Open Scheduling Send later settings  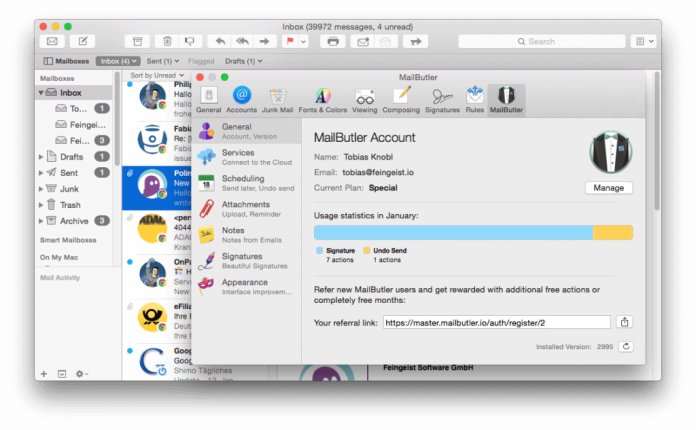click(x=247, y=183)
